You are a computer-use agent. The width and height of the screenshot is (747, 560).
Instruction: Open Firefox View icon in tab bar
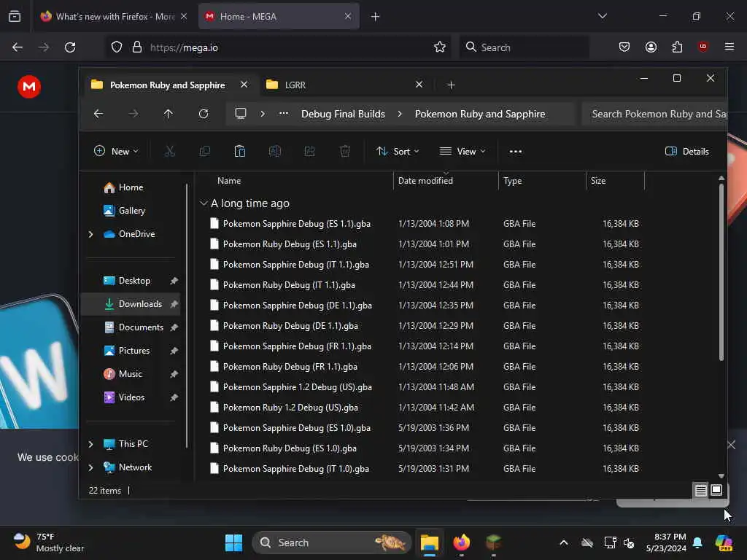point(15,17)
